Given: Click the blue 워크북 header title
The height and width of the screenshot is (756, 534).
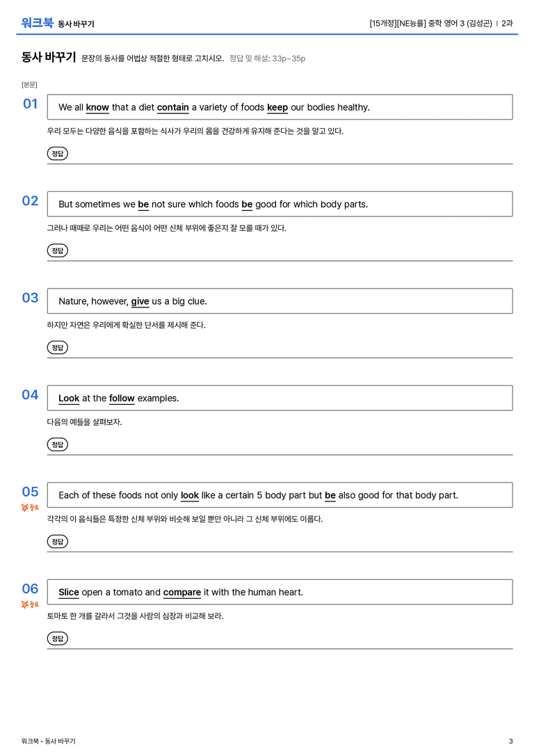Looking at the screenshot, I should pos(37,23).
